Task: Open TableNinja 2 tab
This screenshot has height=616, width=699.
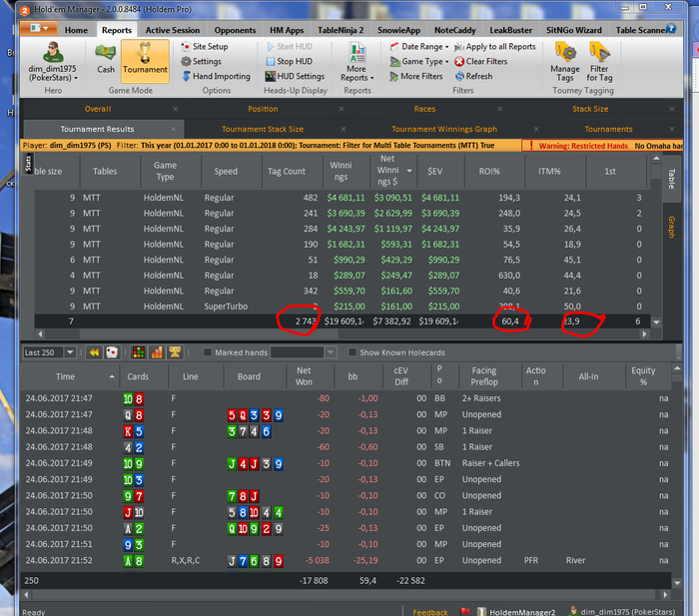Action: coord(341,30)
